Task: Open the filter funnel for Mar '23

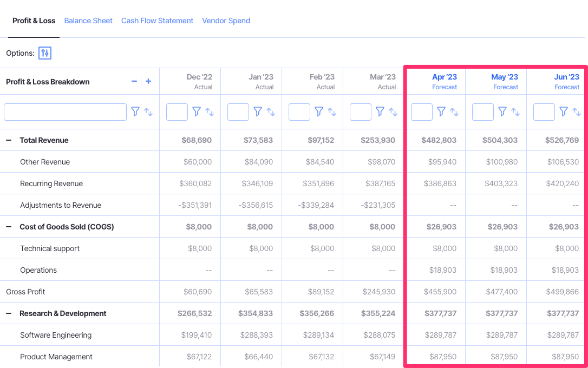Action: coord(380,111)
